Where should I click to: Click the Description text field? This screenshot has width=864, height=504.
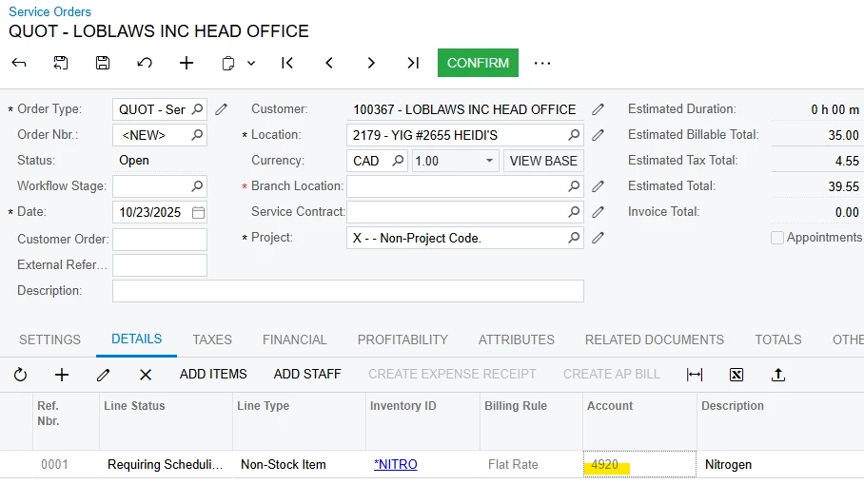click(x=348, y=291)
